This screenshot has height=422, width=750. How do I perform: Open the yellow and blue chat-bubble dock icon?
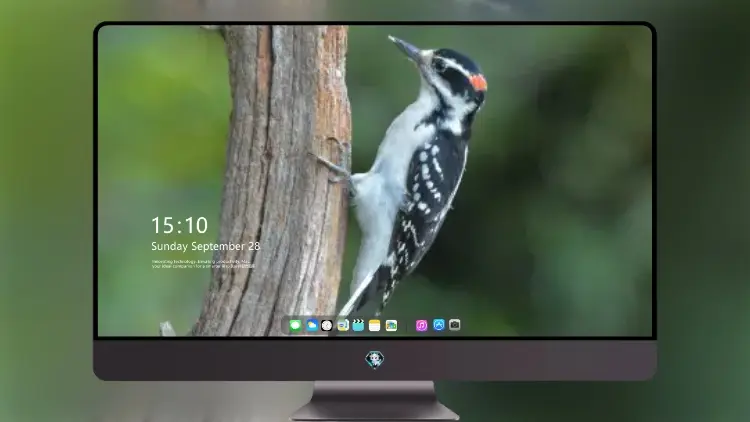343,325
